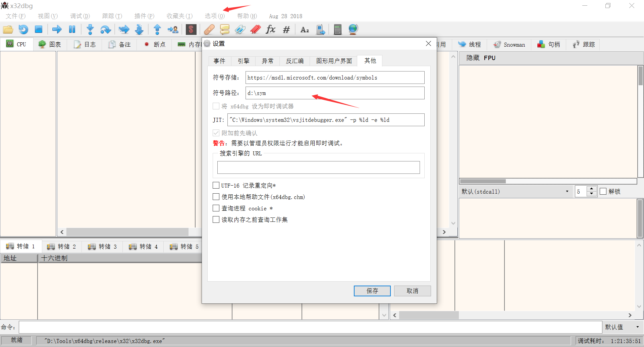Screen dimensions: 644x347
Task: Open the Snowman tab
Action: pyautogui.click(x=509, y=44)
